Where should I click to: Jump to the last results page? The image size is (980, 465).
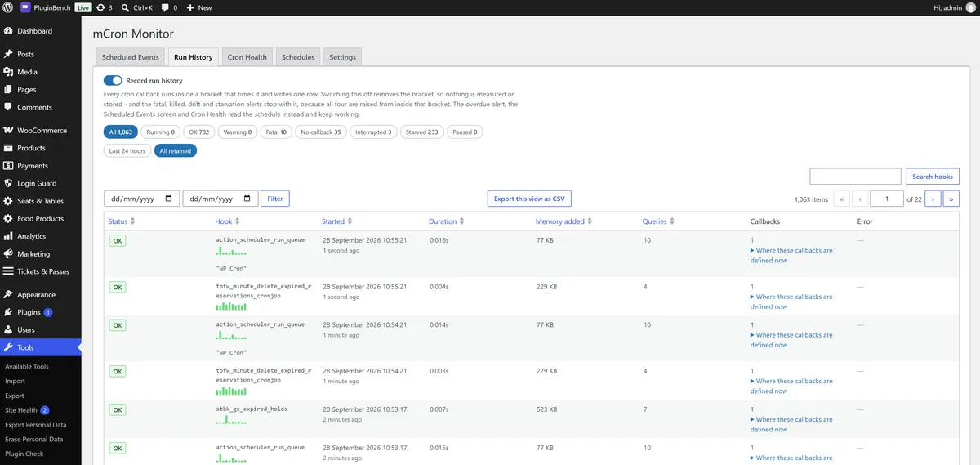[x=951, y=199]
